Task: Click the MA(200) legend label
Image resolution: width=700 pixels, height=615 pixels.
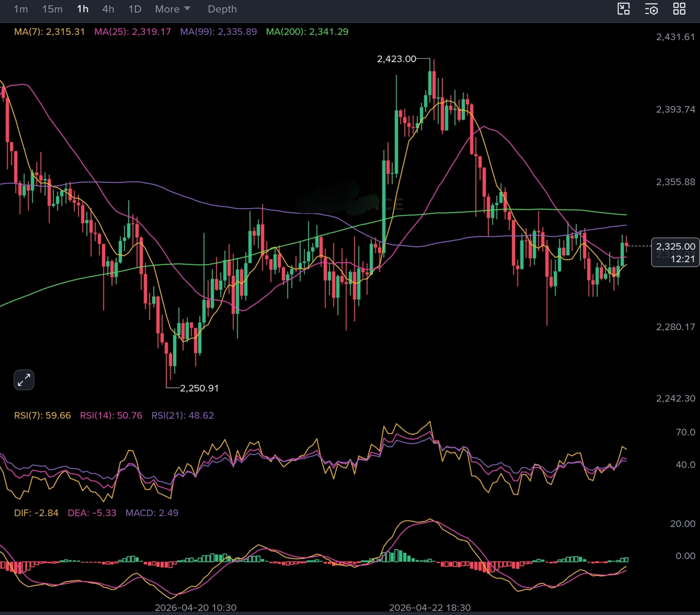Action: (x=307, y=32)
